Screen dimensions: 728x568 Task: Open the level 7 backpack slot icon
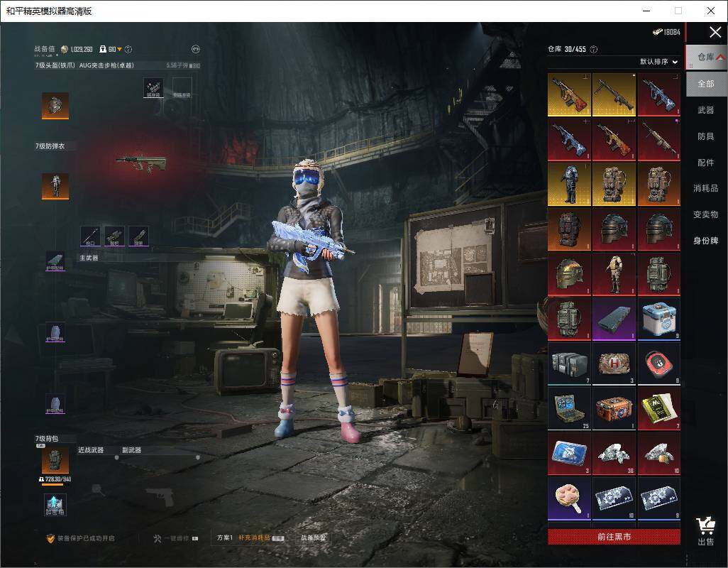(x=55, y=460)
